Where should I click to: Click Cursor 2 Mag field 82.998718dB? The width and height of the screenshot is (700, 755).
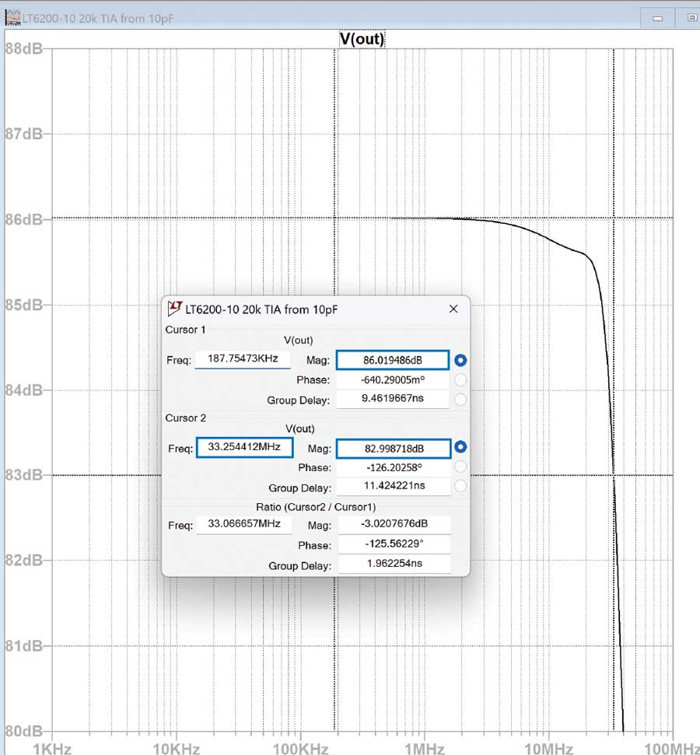click(x=392, y=449)
